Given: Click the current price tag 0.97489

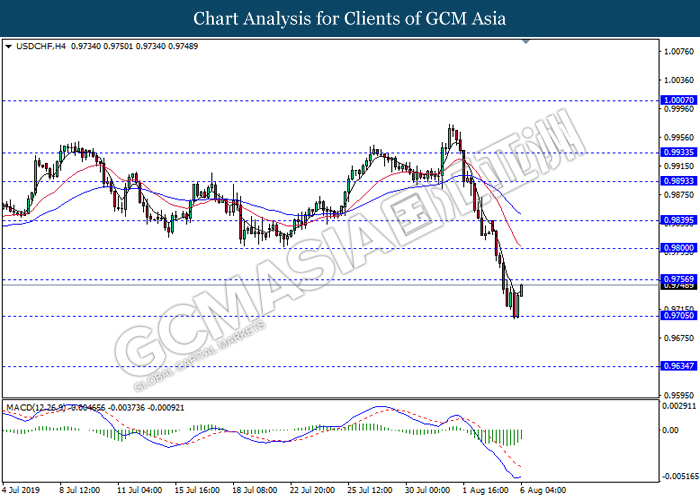Looking at the screenshot, I should pos(679,286).
